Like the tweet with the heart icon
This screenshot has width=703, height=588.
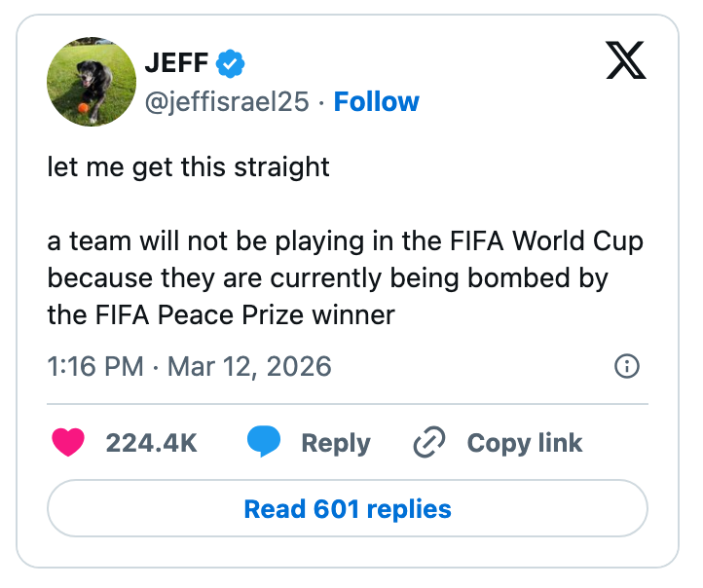[x=68, y=443]
